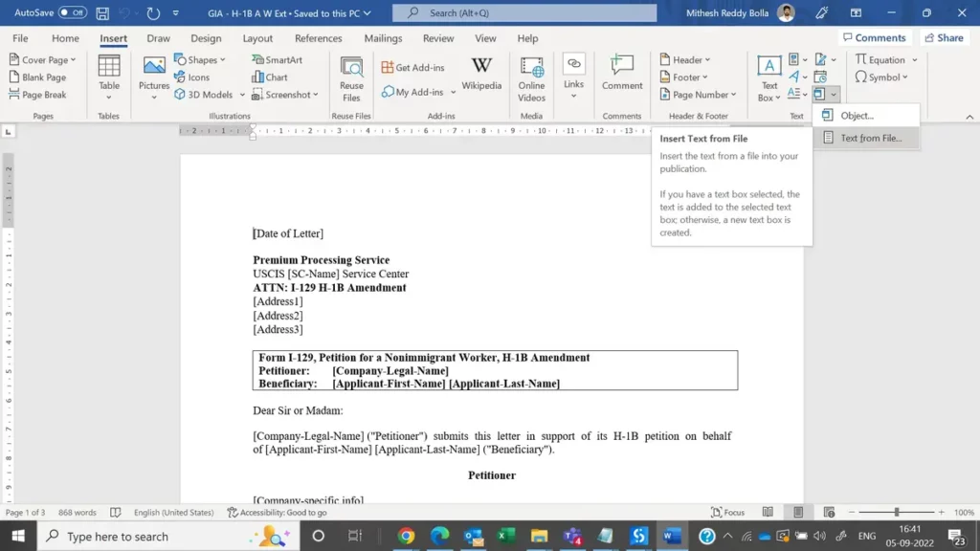The image size is (980, 551).
Task: Click the Object dropdown arrow in Text group
Action: [834, 95]
